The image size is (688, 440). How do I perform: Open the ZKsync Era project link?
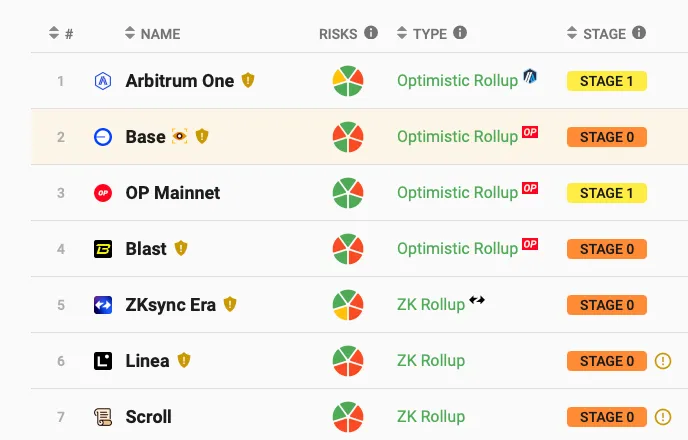click(x=170, y=305)
